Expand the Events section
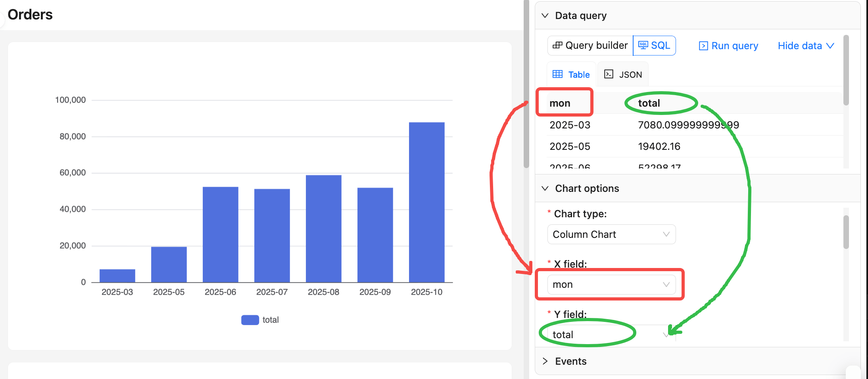This screenshot has height=379, width=868. pos(545,361)
